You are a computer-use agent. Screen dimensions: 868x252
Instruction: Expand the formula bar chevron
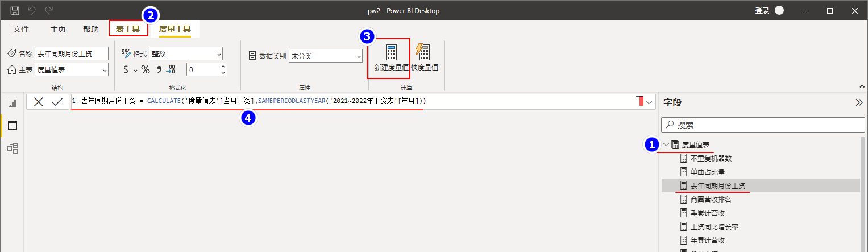pos(650,102)
